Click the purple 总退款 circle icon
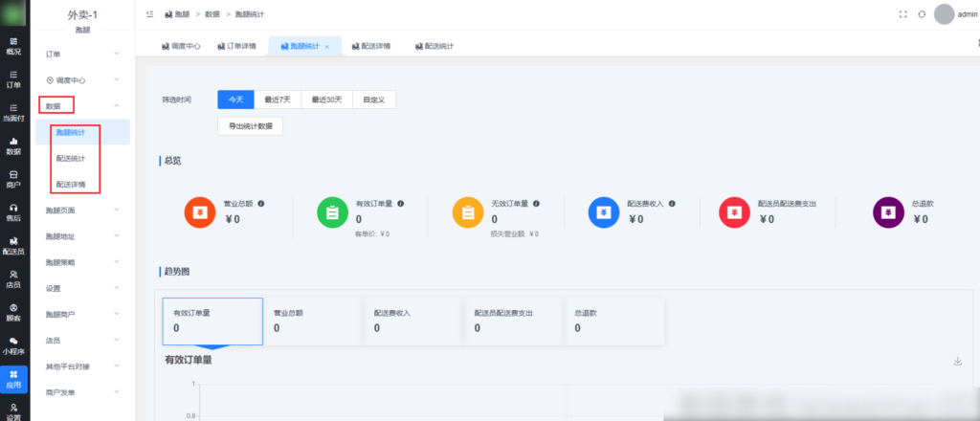The width and height of the screenshot is (980, 421). [x=888, y=212]
